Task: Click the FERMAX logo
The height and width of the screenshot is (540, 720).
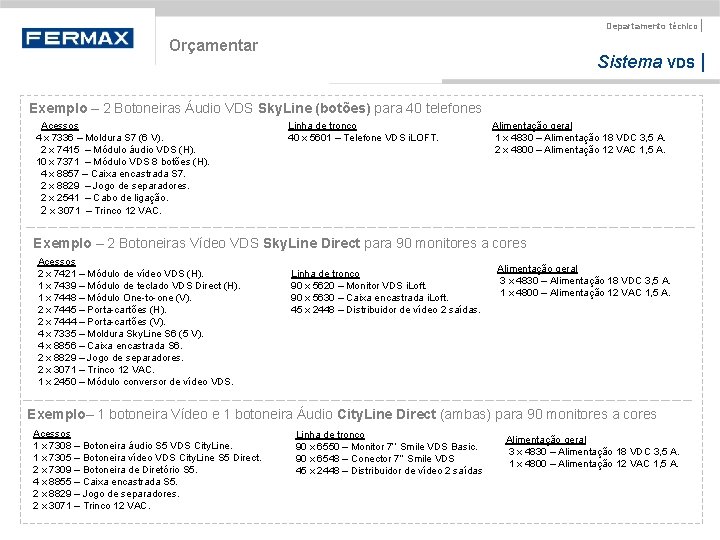Action: point(78,38)
